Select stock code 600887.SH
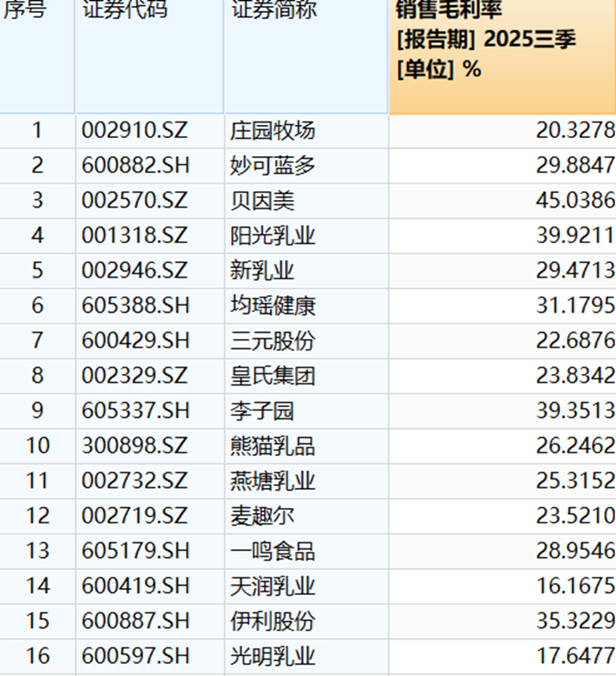The height and width of the screenshot is (676, 616). coord(135,621)
